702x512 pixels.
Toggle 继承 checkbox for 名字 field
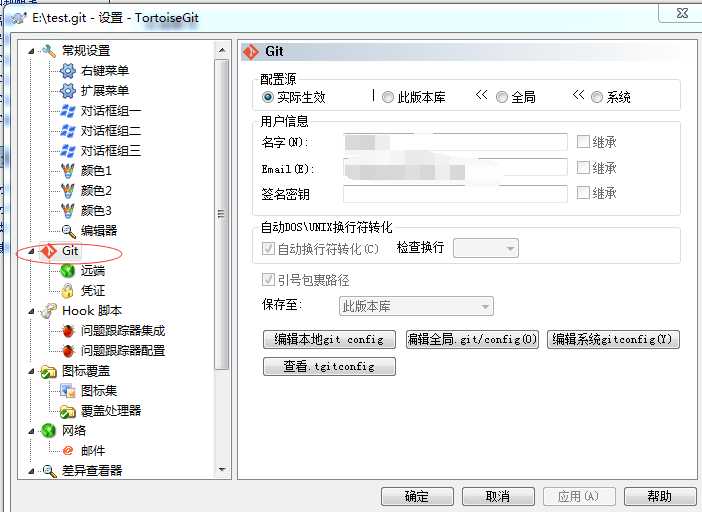tap(583, 142)
